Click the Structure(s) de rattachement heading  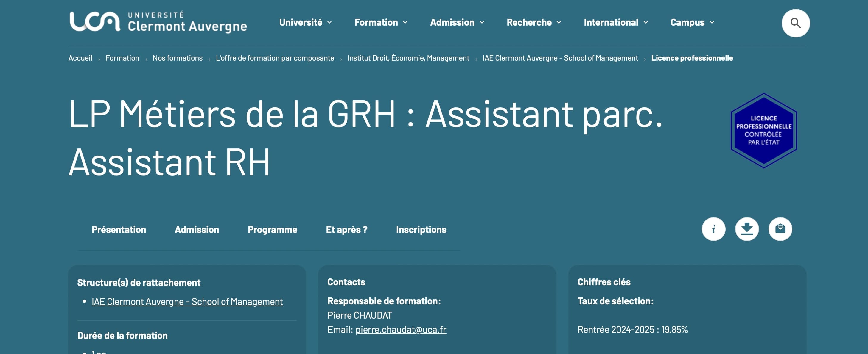(139, 282)
